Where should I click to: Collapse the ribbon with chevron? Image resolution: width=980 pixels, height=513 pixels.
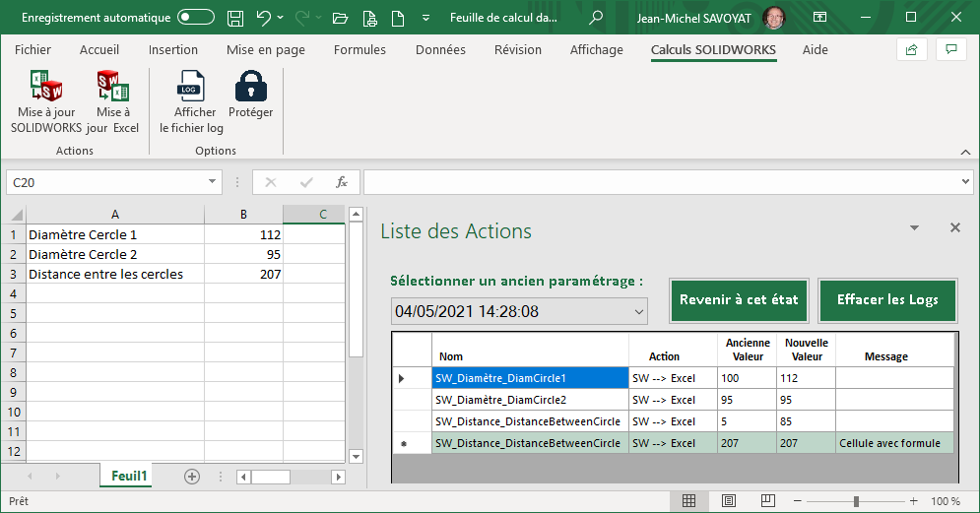[964, 151]
